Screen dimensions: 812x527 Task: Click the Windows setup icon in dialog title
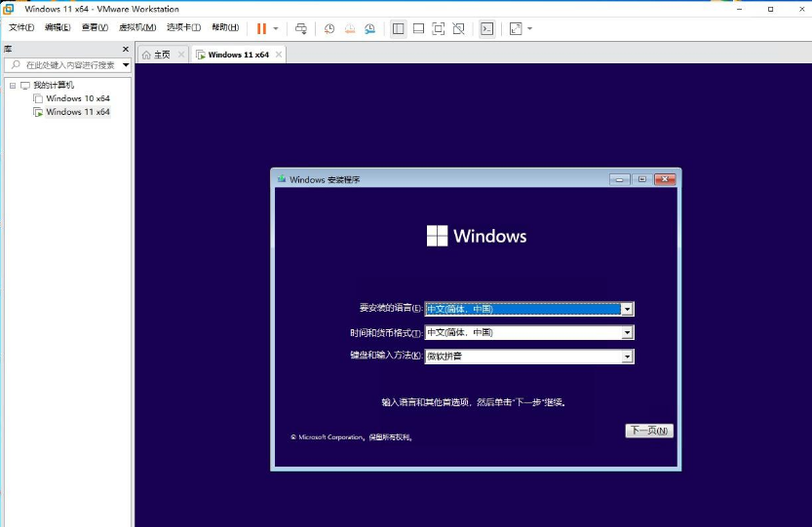(x=281, y=179)
